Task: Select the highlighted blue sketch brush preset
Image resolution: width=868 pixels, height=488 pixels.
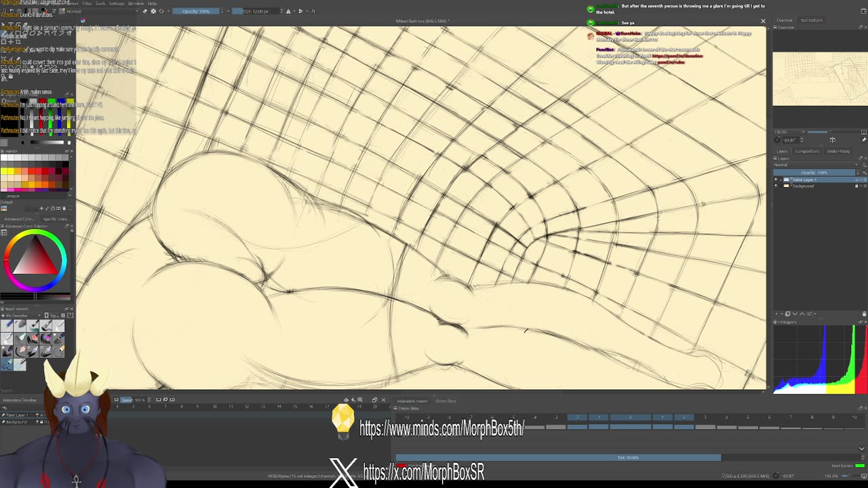Action: 7,365
